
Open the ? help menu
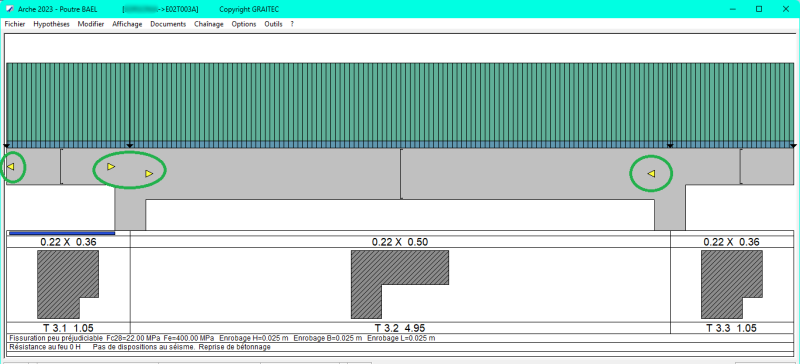click(x=292, y=24)
